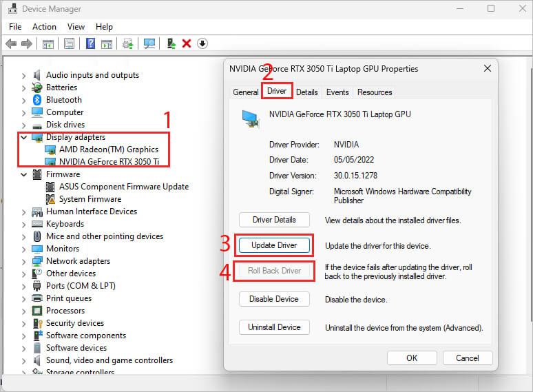Click the Security devices key icon
The width and height of the screenshot is (533, 392).
(x=37, y=323)
